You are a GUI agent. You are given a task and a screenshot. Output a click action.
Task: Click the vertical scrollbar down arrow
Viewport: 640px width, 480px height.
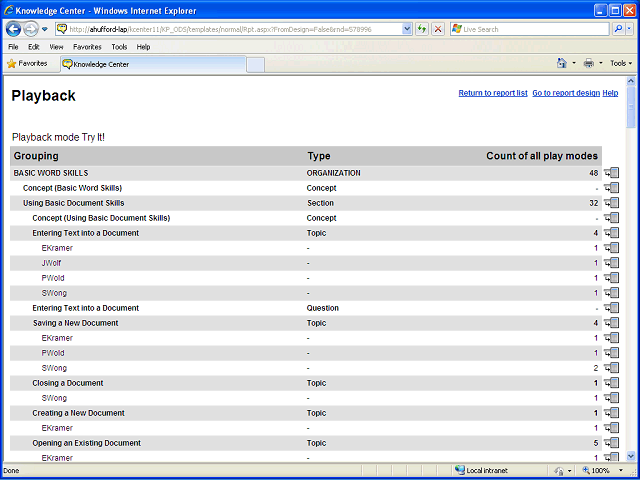(x=631, y=456)
